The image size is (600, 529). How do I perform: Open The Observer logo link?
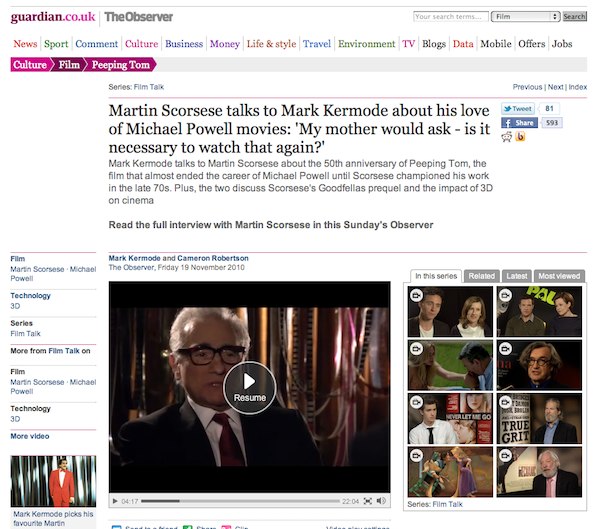[x=139, y=17]
